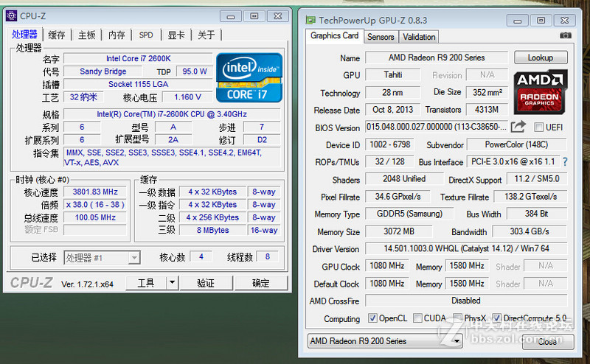The height and width of the screenshot is (364, 590).
Task: Click the 核心数 value 4
Action: [x=201, y=257]
